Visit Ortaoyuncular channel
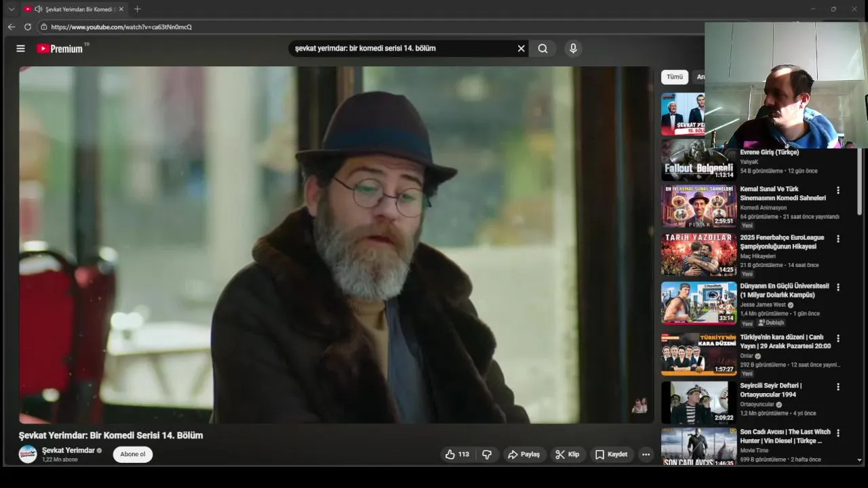Image resolution: width=868 pixels, height=488 pixels. 757,405
